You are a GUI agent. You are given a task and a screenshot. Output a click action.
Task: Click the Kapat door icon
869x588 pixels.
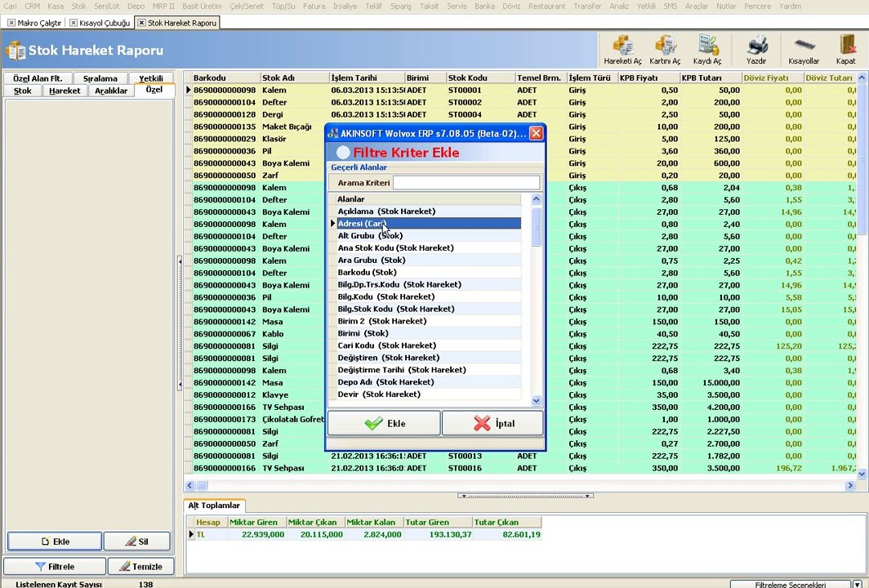[x=846, y=50]
